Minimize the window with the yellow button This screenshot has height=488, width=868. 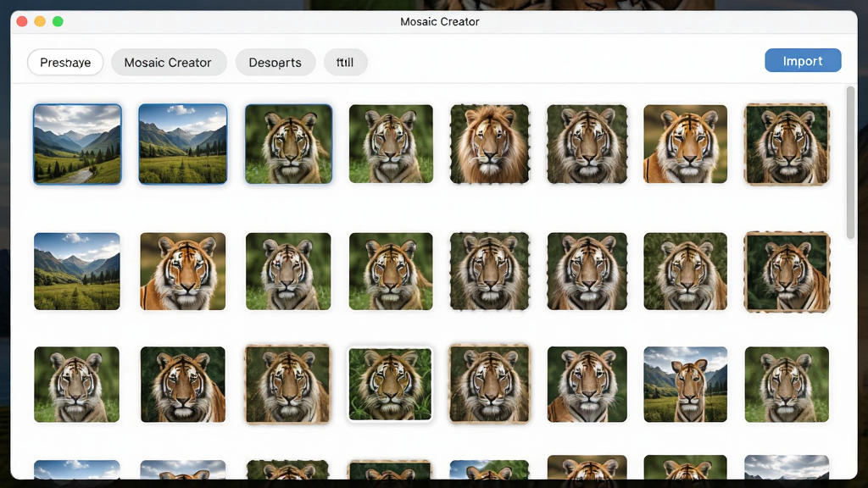40,21
